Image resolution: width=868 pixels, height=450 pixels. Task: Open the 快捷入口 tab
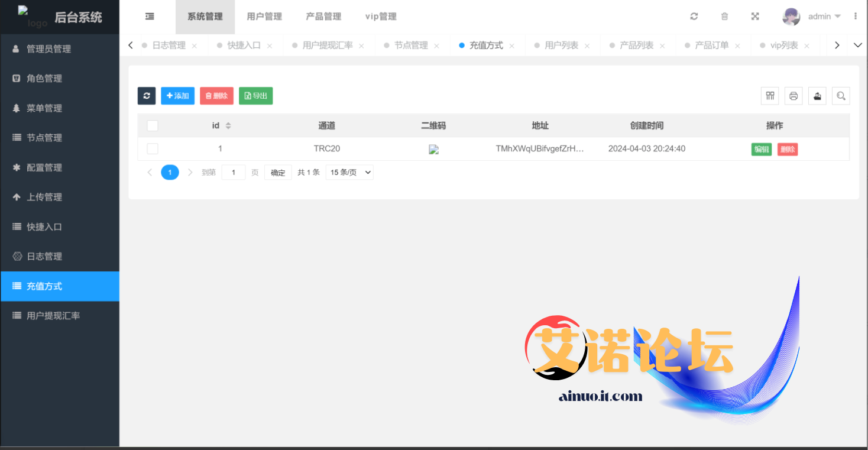pos(244,45)
